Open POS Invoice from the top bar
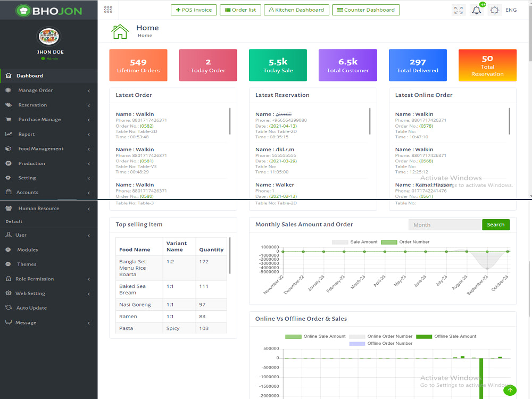The width and height of the screenshot is (532, 399). pyautogui.click(x=194, y=10)
